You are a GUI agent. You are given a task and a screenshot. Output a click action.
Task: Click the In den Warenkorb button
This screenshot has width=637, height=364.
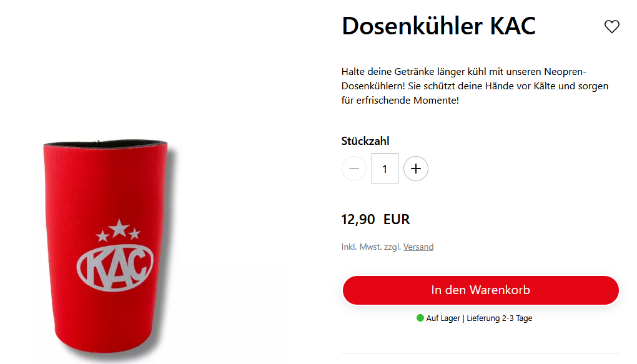(481, 290)
